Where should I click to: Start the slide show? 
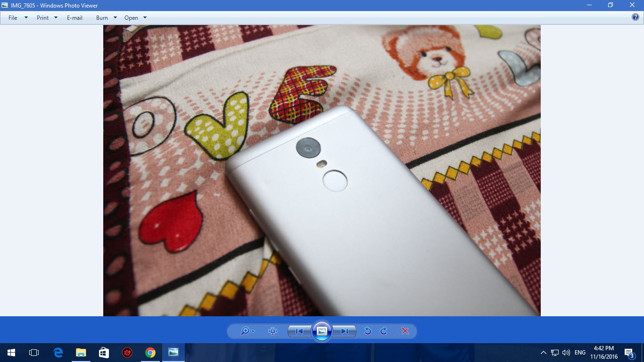[322, 331]
